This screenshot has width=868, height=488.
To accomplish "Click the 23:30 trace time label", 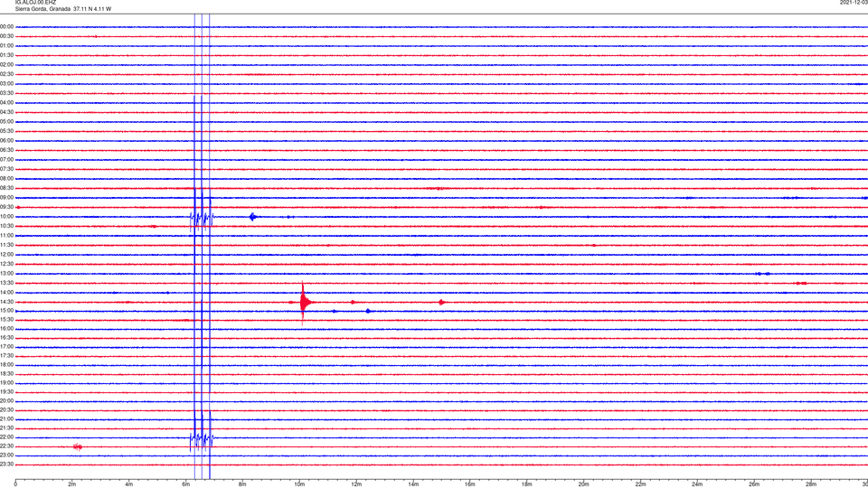I will (6, 465).
